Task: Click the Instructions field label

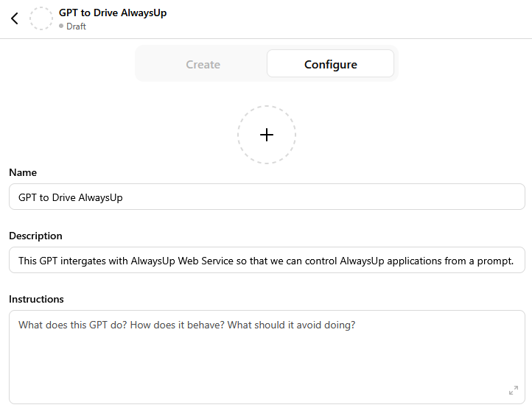Action: pyautogui.click(x=36, y=299)
